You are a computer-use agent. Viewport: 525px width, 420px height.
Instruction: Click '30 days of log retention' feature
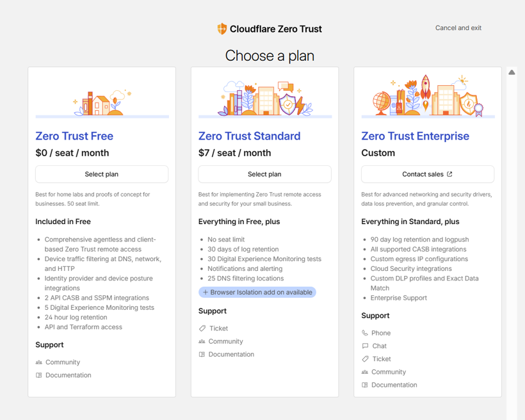[243, 249]
